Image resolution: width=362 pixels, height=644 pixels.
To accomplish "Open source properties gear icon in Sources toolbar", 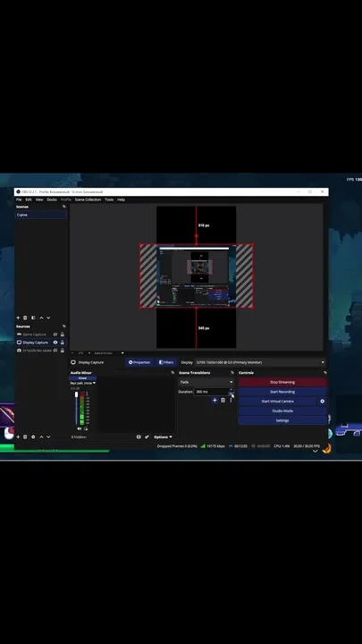I will [33, 437].
